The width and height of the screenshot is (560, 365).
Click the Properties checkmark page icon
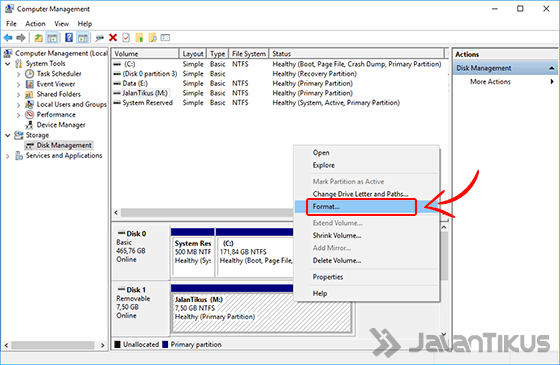click(126, 38)
